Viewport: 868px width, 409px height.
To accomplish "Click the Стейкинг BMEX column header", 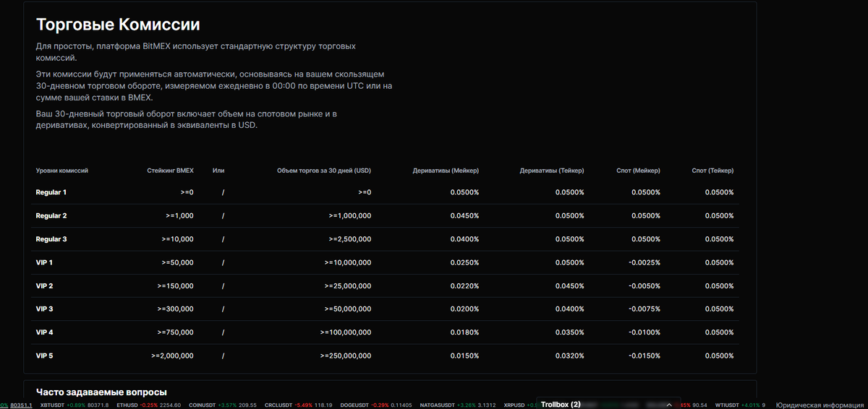I will click(170, 171).
